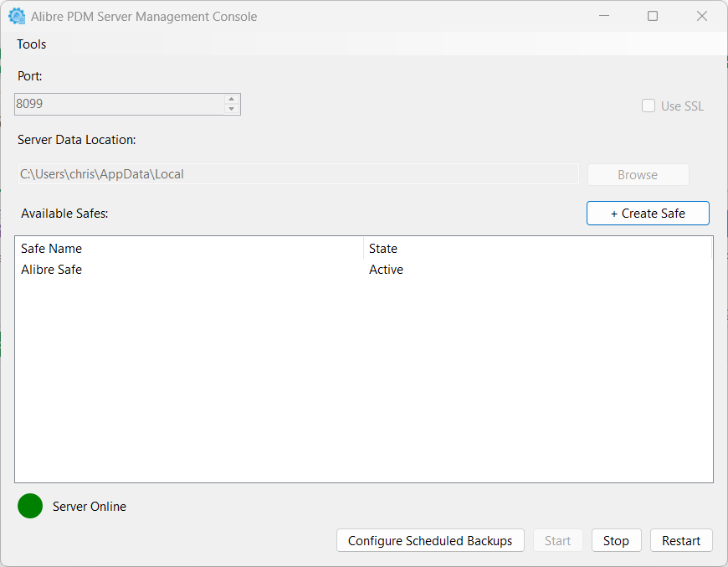Maximize the Management Console window
728x567 pixels.
coord(653,17)
